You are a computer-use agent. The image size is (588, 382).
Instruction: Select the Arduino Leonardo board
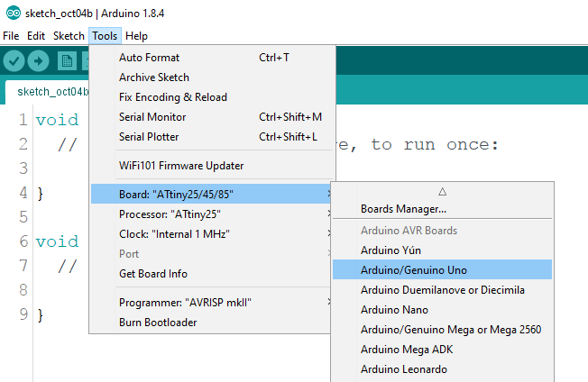(x=403, y=369)
